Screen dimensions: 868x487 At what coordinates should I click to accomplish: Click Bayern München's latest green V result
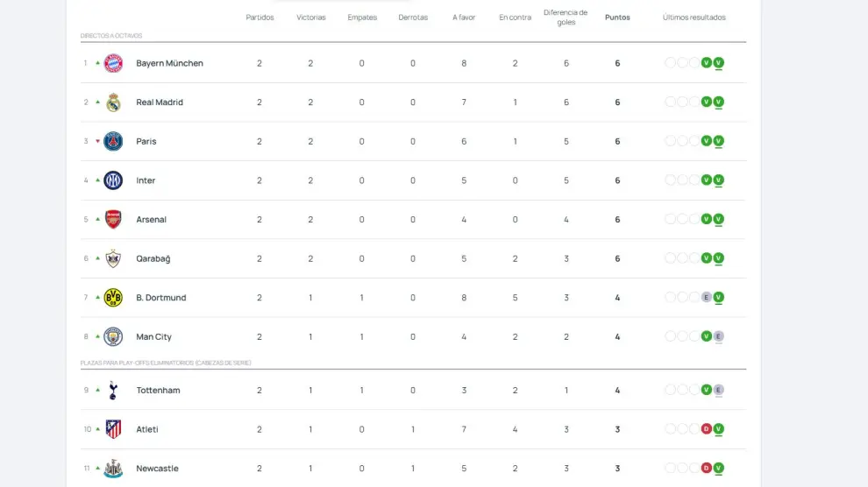click(x=718, y=63)
